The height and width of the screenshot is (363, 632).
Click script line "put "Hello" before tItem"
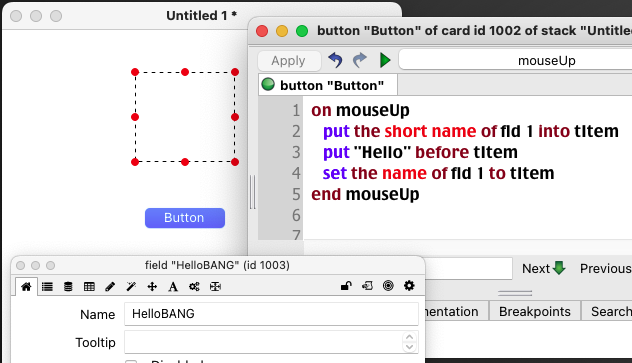click(x=420, y=152)
